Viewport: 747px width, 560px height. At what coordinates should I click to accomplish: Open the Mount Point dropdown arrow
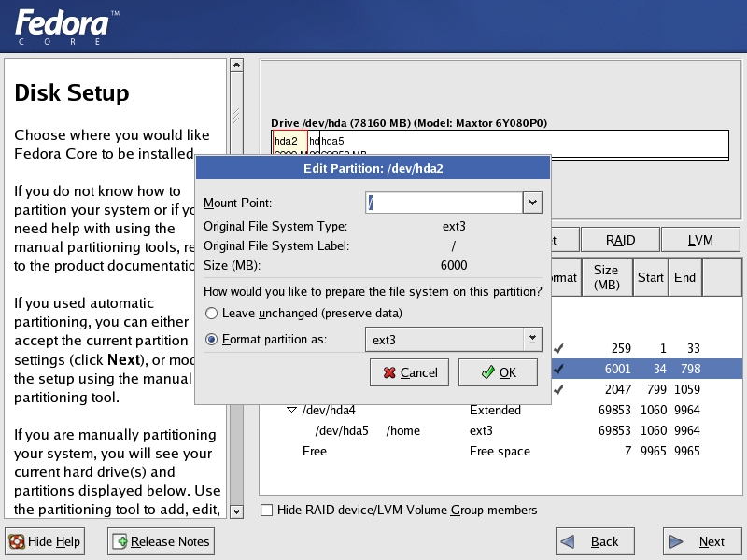tap(532, 203)
